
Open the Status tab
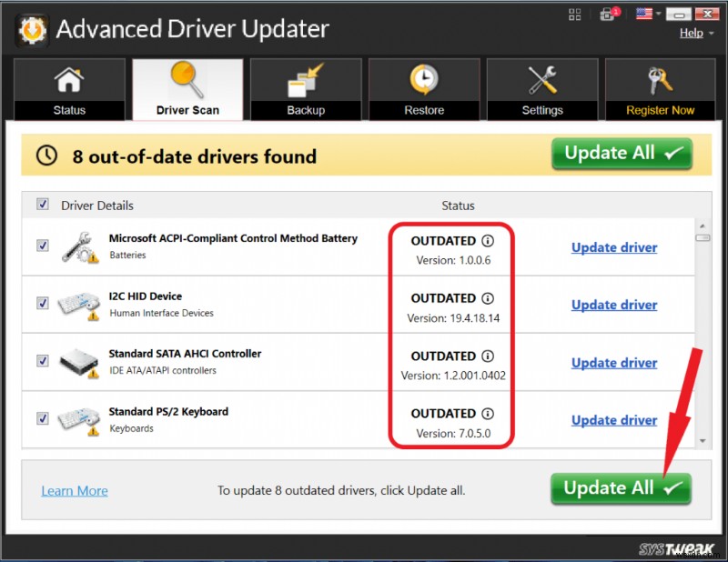click(x=70, y=89)
